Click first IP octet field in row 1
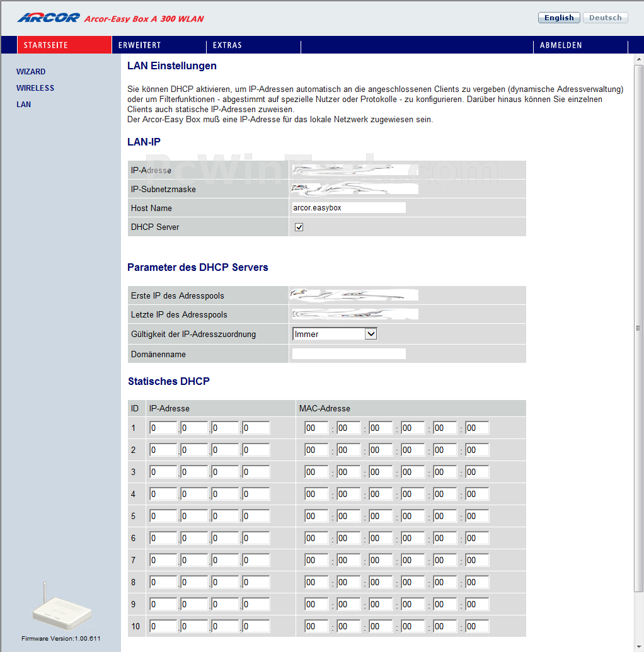The width and height of the screenshot is (644, 652). [163, 428]
